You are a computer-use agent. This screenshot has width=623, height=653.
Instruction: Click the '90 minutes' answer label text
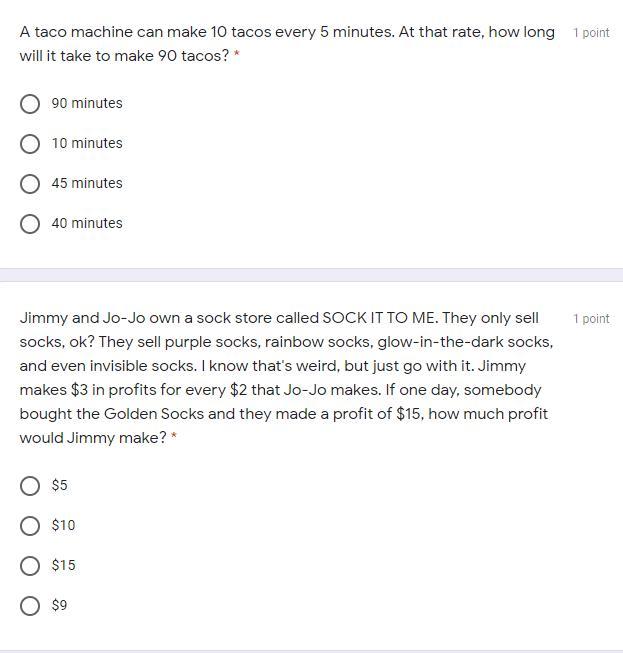87,104
